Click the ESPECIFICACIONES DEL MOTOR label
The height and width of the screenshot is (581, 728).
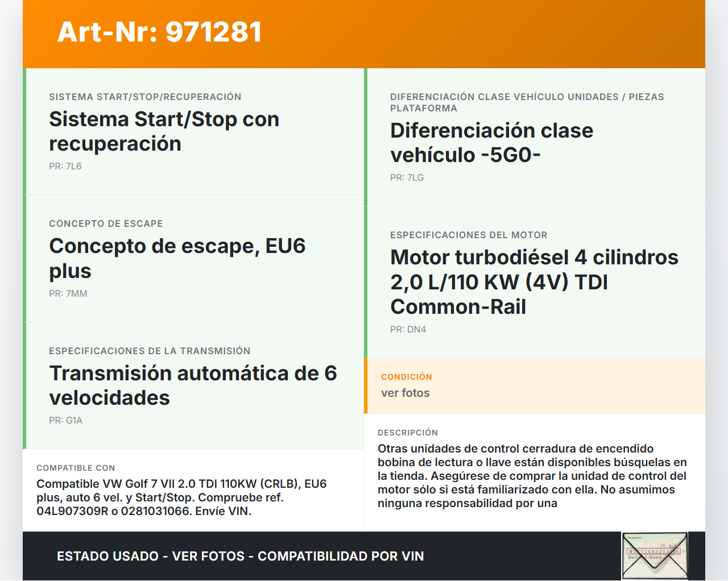pos(469,235)
